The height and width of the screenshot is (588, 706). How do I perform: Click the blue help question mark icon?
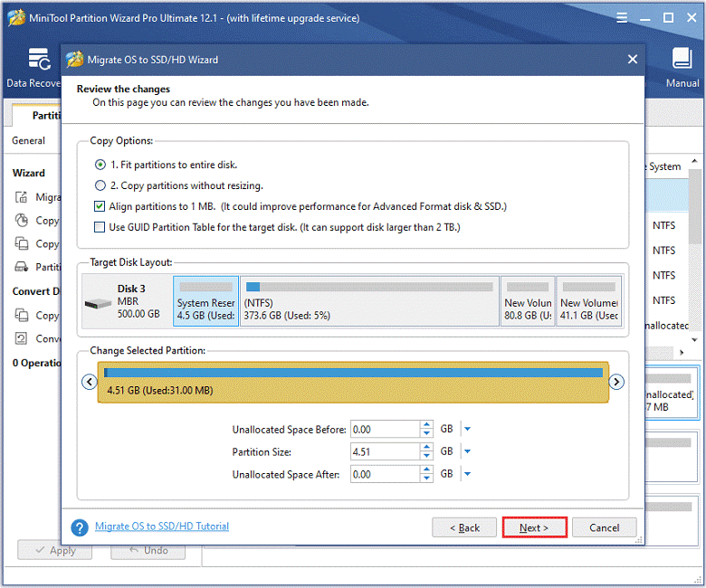click(x=80, y=527)
